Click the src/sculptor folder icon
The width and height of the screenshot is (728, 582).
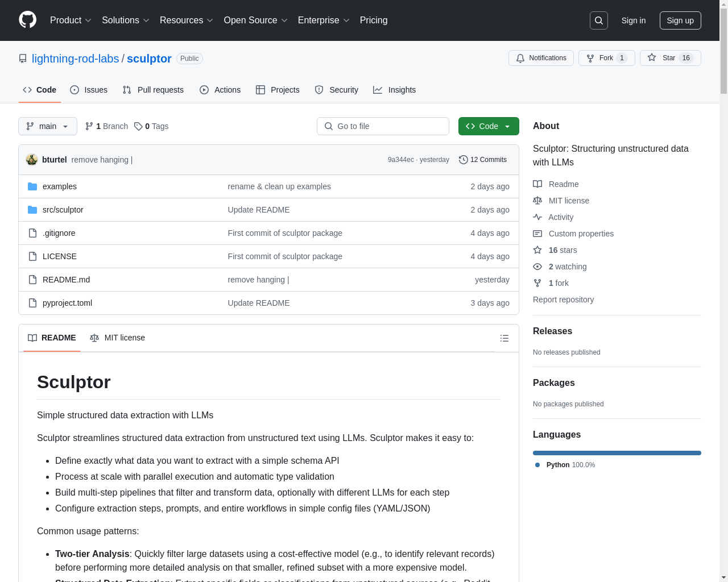click(x=32, y=210)
